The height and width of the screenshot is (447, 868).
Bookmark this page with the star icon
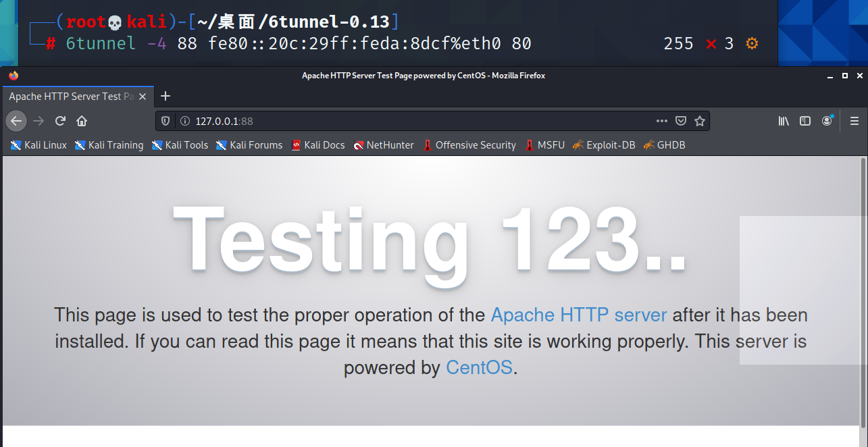click(x=700, y=121)
